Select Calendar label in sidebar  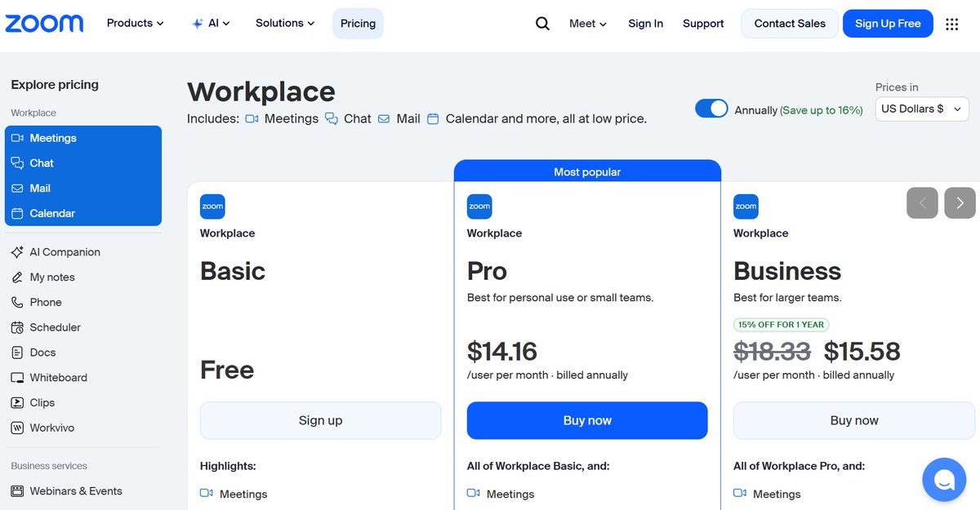point(52,214)
